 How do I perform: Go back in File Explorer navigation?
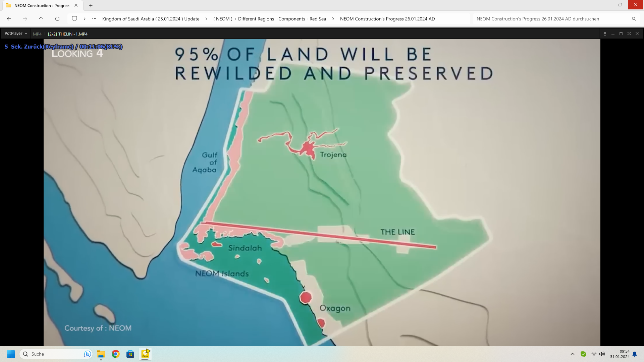click(x=9, y=19)
